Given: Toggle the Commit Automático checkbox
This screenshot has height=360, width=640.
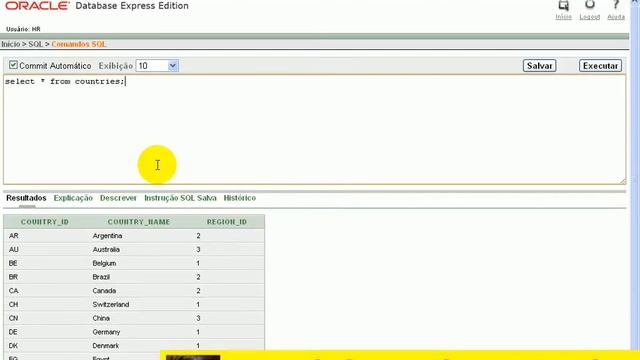Looking at the screenshot, I should 13,65.
